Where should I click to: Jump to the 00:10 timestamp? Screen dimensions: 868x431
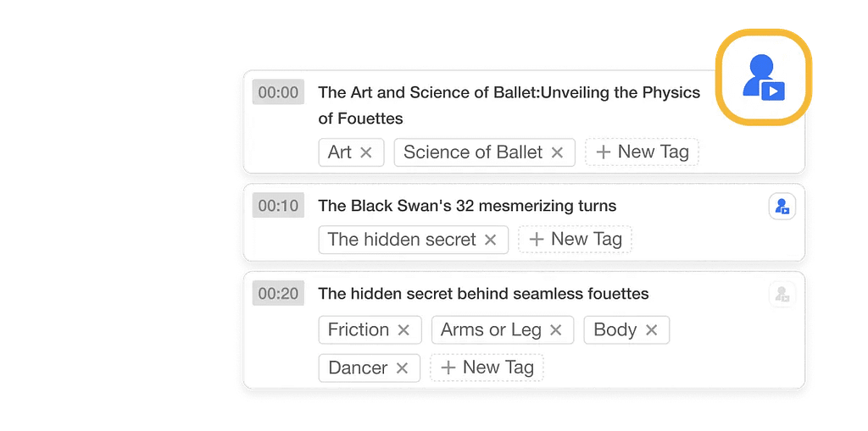278,206
